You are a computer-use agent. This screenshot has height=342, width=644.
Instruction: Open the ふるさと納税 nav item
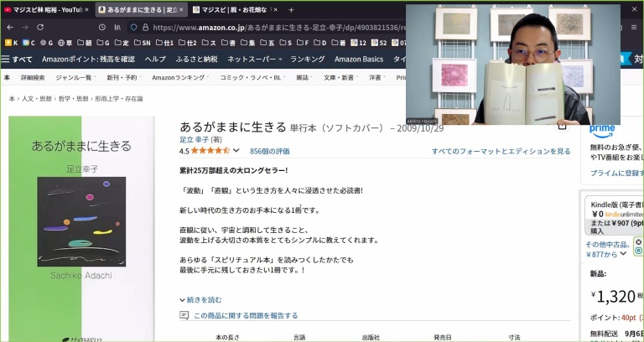click(197, 60)
